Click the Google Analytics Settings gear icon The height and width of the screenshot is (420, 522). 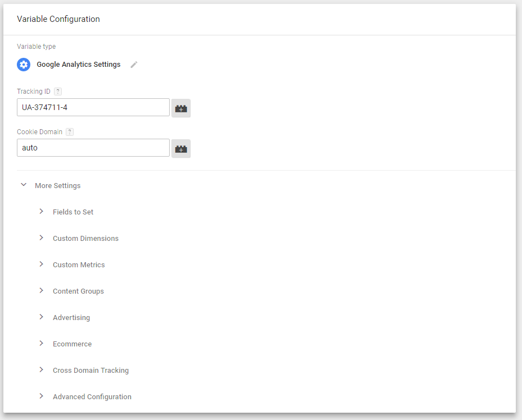click(x=24, y=65)
